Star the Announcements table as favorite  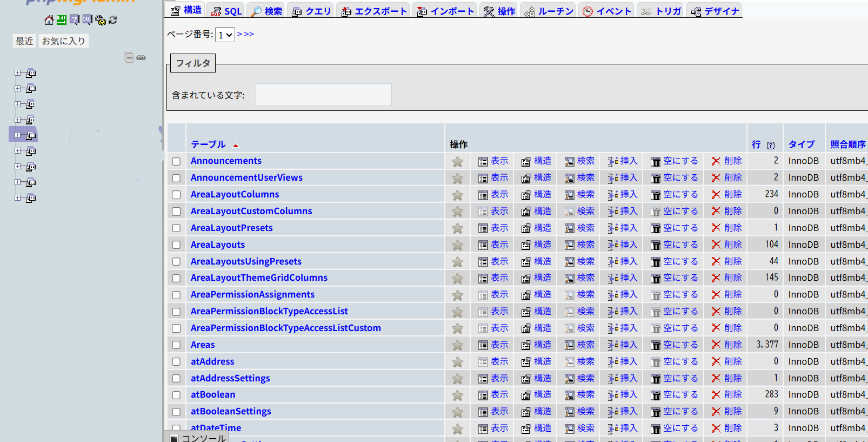458,162
